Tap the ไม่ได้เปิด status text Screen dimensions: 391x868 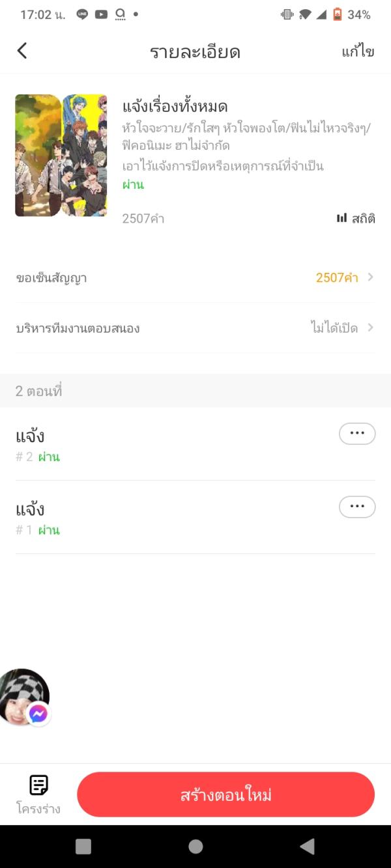pyautogui.click(x=334, y=328)
